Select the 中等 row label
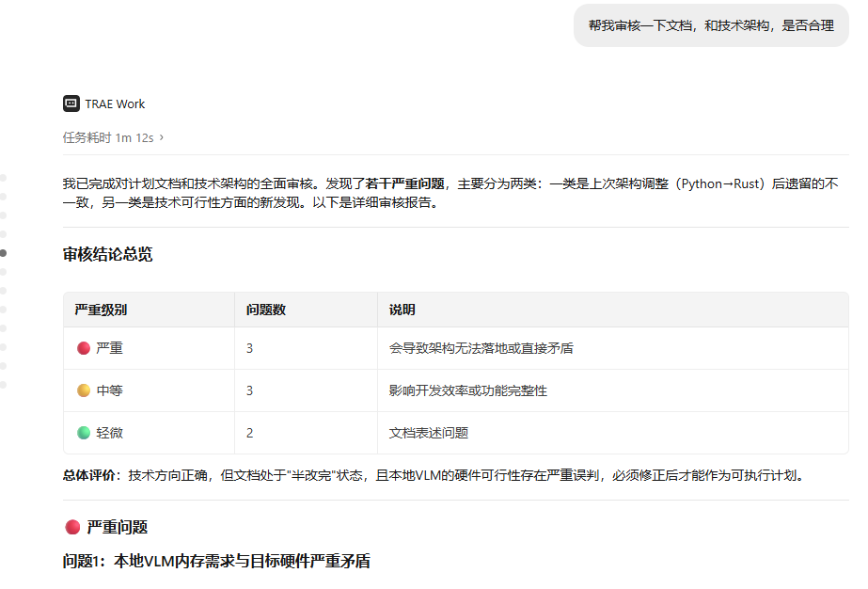The height and width of the screenshot is (589, 868). (x=110, y=390)
